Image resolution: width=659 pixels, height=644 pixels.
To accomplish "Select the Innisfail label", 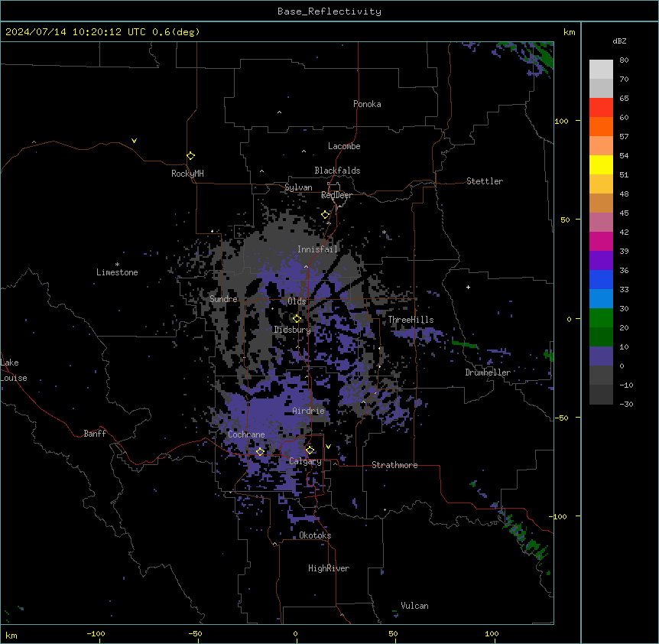I will (317, 249).
